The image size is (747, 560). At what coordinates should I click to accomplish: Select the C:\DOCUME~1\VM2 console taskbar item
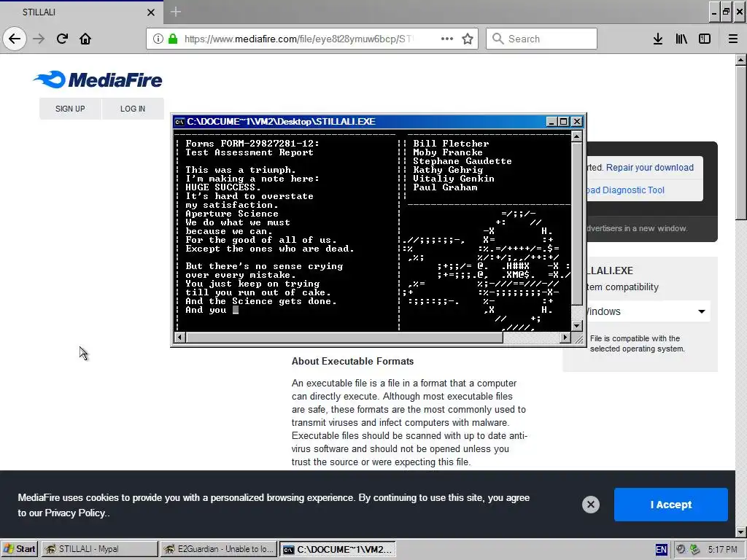pyautogui.click(x=338, y=549)
